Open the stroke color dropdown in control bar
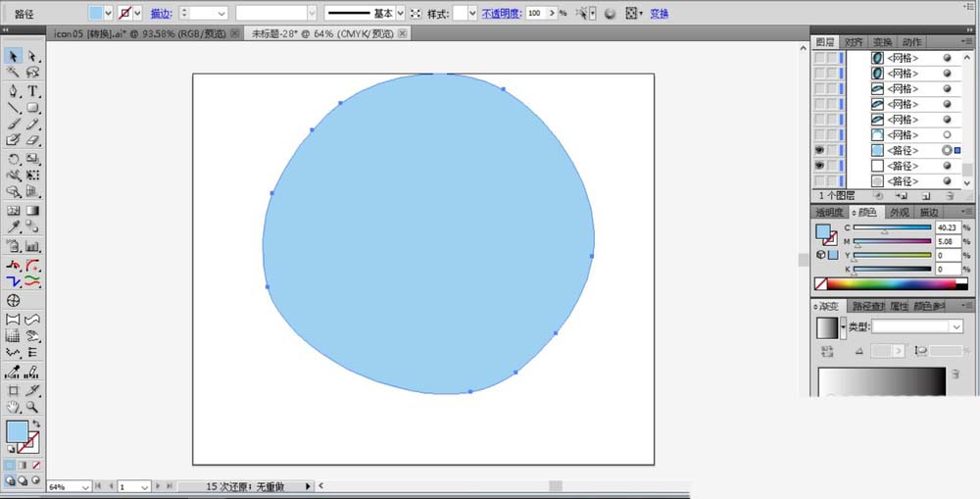The image size is (980, 499). point(137,13)
